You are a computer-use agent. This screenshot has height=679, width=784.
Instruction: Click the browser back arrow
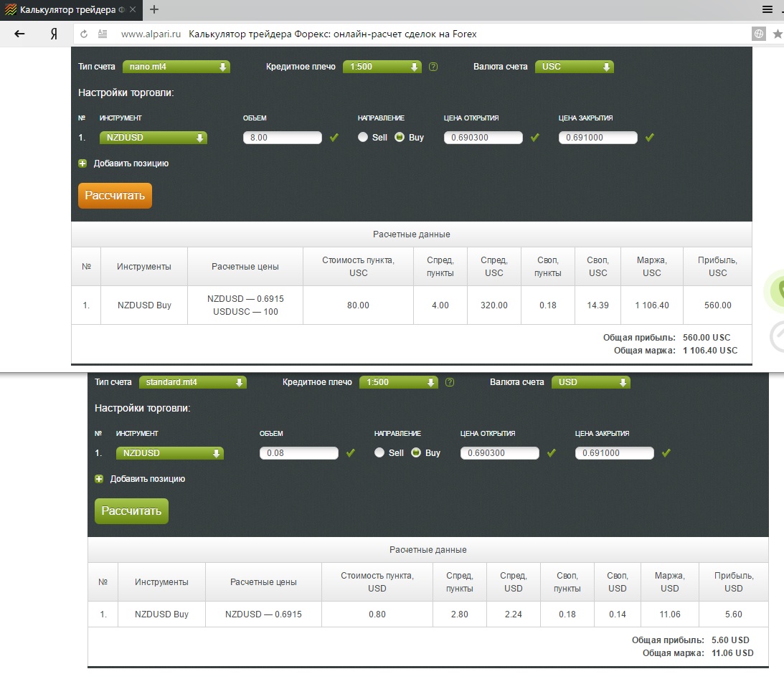point(19,34)
